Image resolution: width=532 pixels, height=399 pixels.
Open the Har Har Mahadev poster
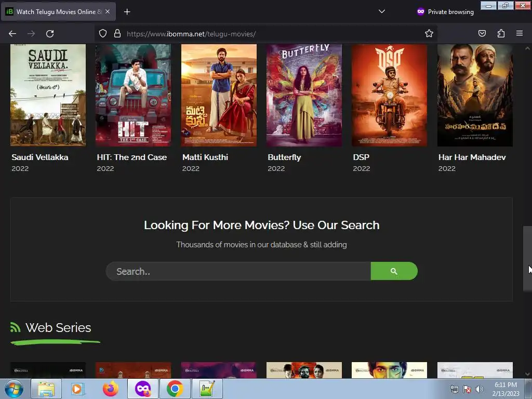pos(475,96)
